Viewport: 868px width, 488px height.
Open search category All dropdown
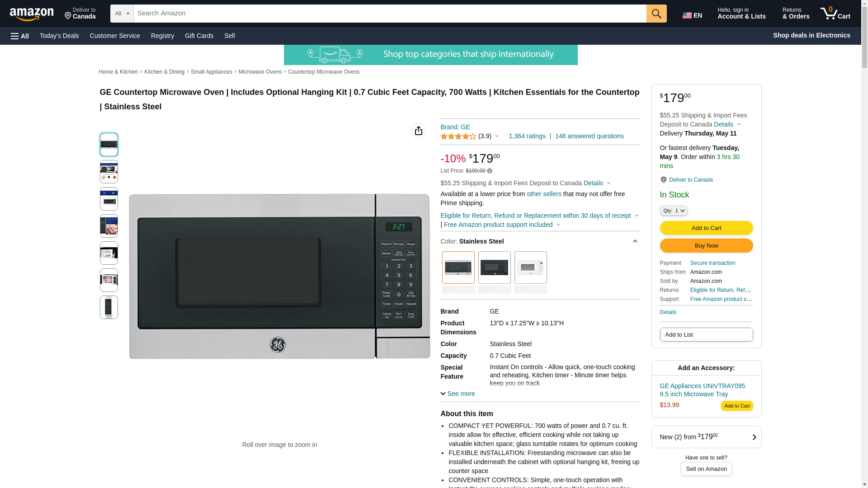(122, 14)
